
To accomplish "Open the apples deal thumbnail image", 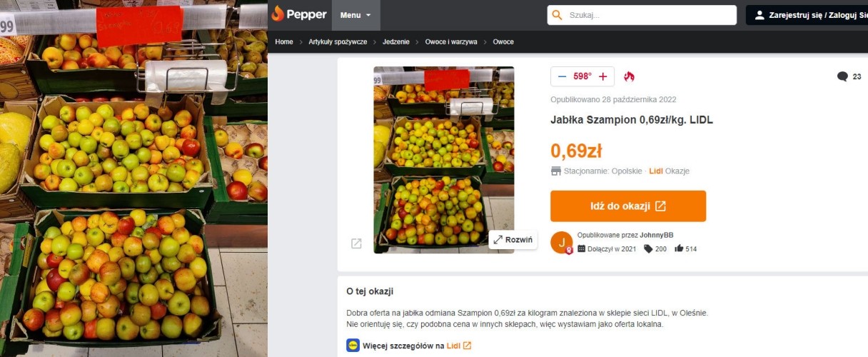I will [444, 160].
